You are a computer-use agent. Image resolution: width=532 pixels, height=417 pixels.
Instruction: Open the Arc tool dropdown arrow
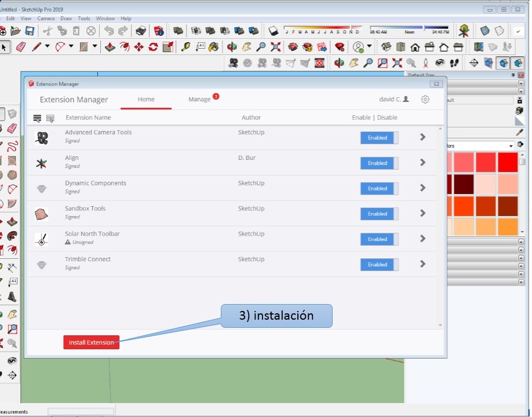pos(71,46)
